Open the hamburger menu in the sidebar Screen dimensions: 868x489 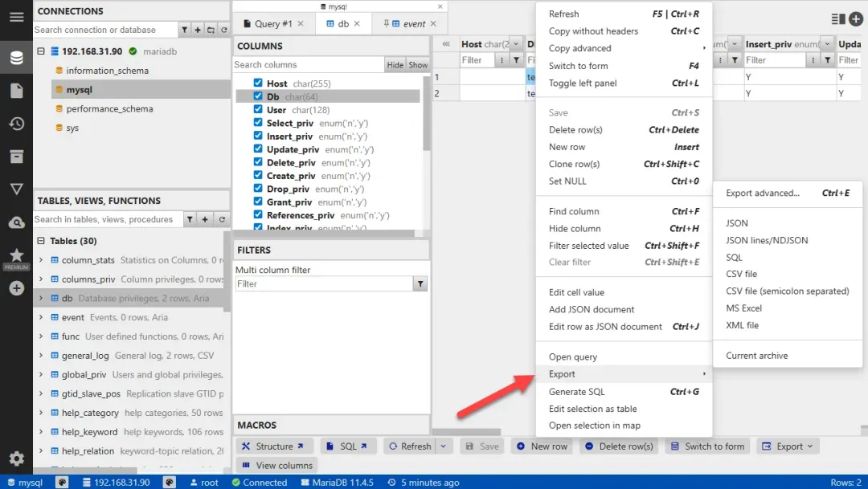tap(16, 17)
